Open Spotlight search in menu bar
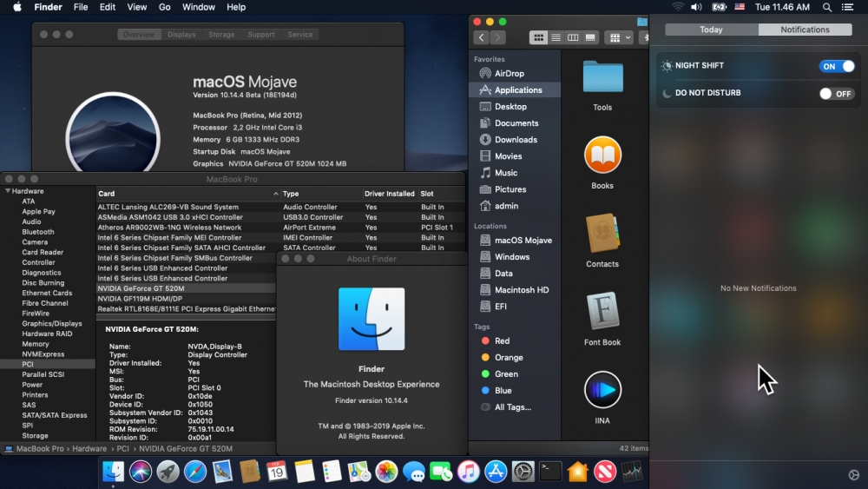The width and height of the screenshot is (868, 489). coord(827,7)
